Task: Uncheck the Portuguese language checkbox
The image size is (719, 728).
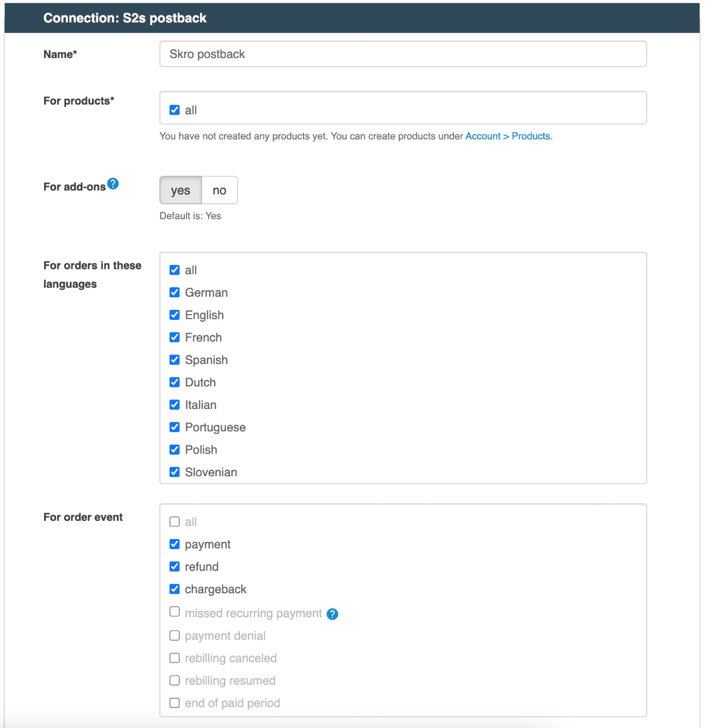Action: click(x=174, y=427)
